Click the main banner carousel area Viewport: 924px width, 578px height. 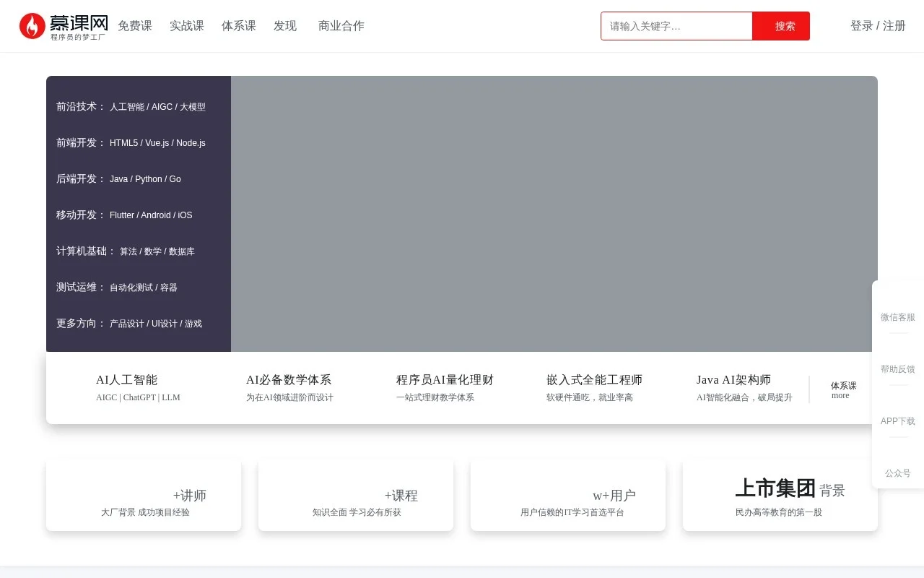[554, 214]
